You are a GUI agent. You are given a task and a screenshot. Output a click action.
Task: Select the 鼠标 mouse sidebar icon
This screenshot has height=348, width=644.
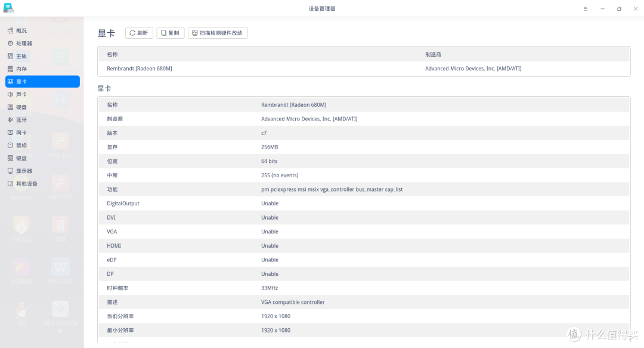click(10, 145)
